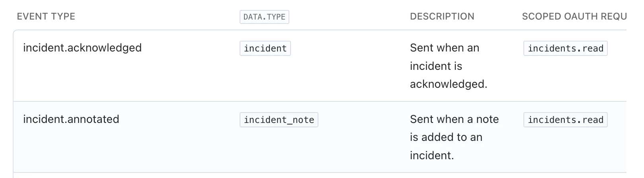This screenshot has height=178, width=644.
Task: Click the word 'acknowledged.' in the description
Action: [x=449, y=84]
